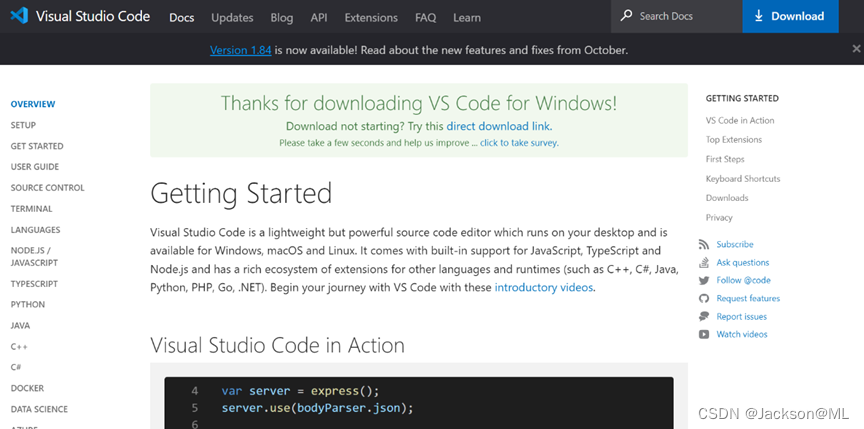
Task: Select TYPESCRIPT in the left sidebar
Action: pos(34,284)
